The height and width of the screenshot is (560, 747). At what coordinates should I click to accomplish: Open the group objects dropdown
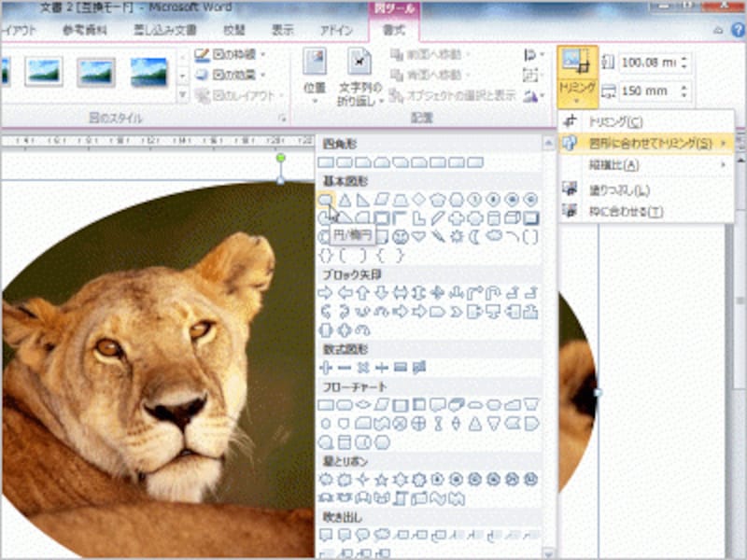click(x=533, y=76)
